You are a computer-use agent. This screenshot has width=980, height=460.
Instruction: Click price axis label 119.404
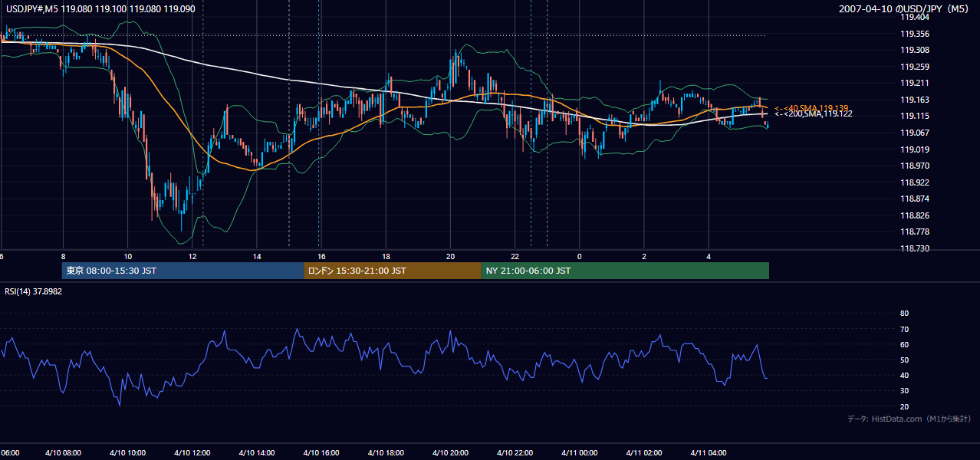(x=914, y=17)
